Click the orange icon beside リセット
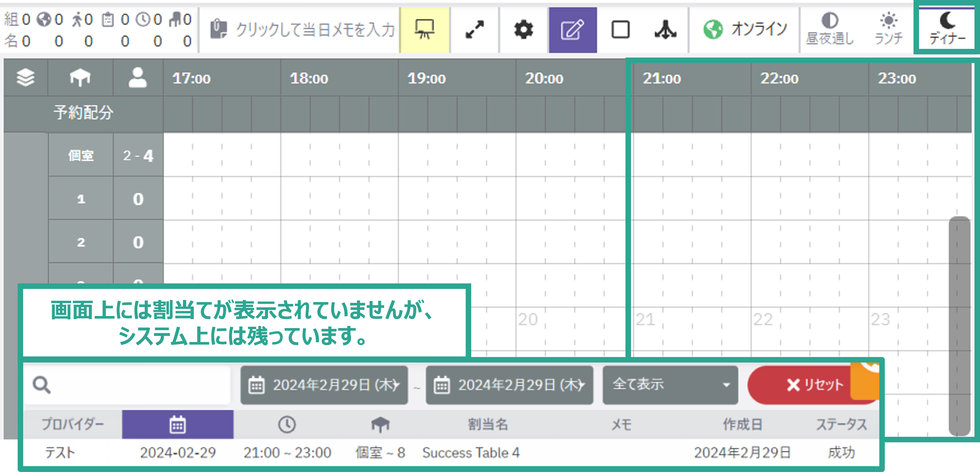Image resolution: width=980 pixels, height=472 pixels. pyautogui.click(x=865, y=381)
